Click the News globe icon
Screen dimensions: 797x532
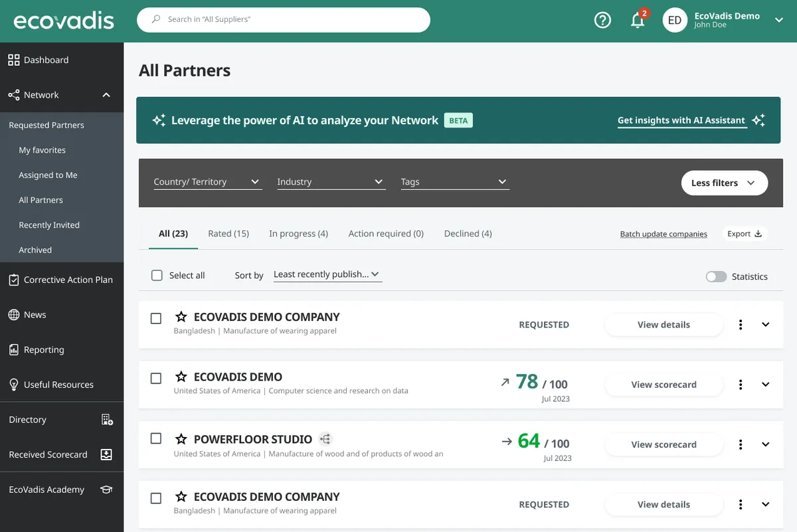(x=14, y=315)
